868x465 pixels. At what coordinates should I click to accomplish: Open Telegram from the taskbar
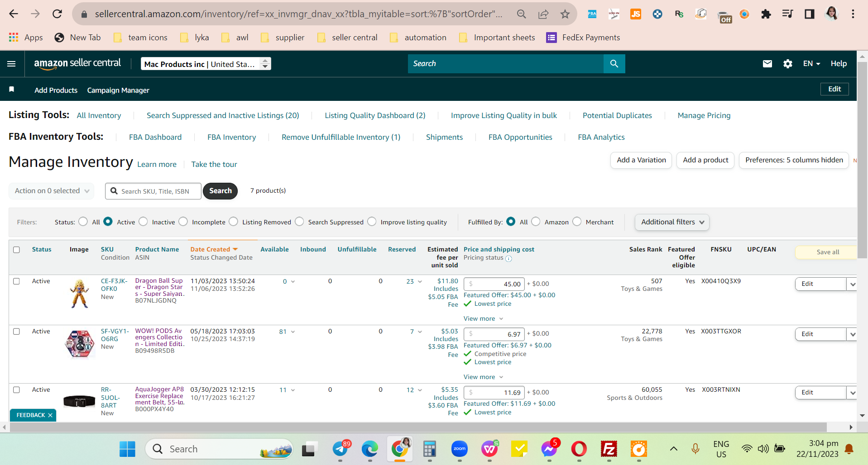[341, 449]
